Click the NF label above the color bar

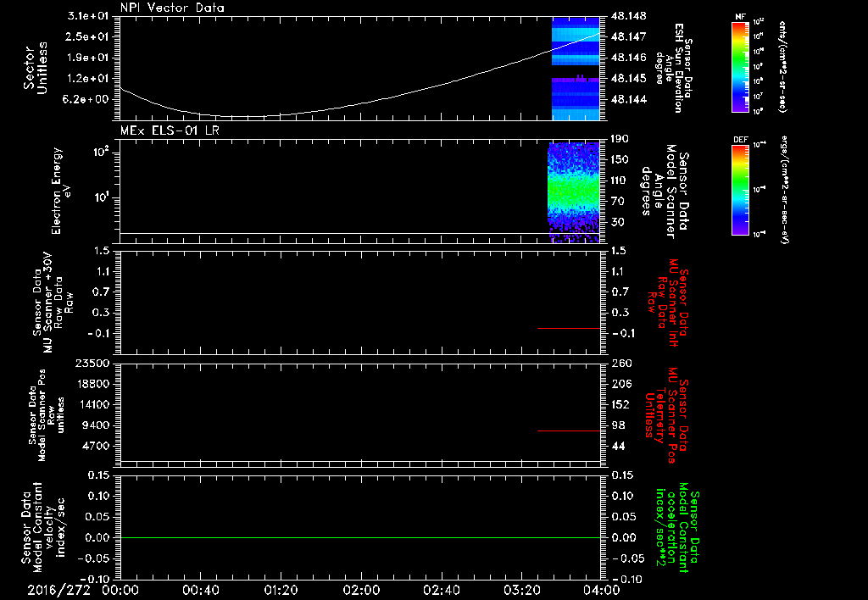pos(741,17)
